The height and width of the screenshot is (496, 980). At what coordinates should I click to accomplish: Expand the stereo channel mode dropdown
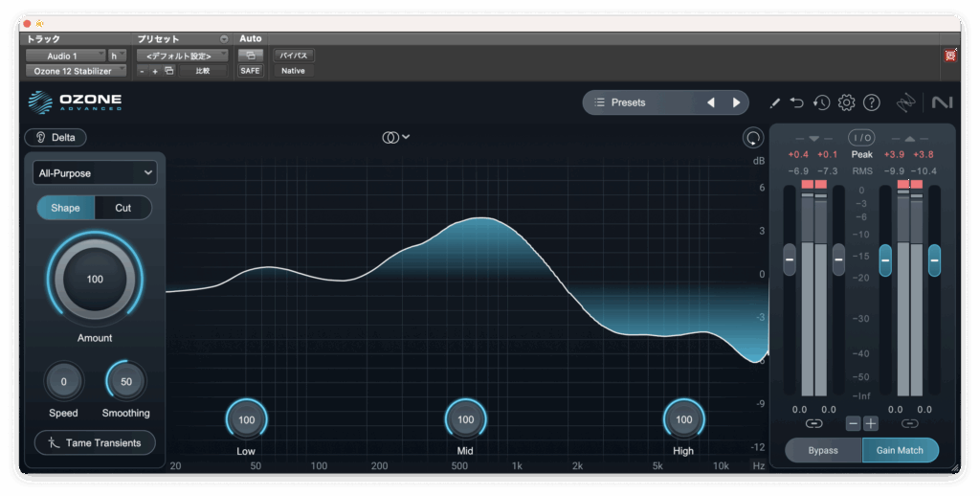396,137
